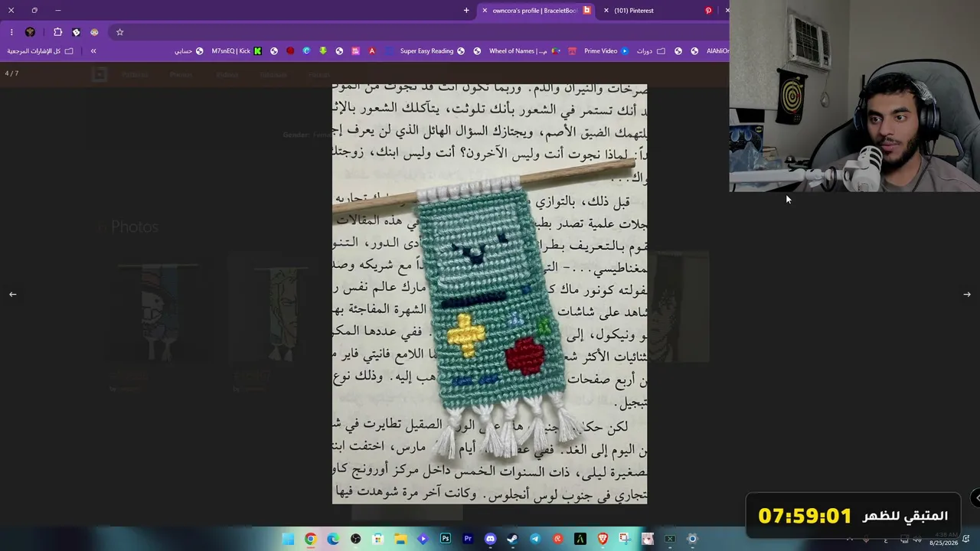980x551 pixels.
Task: Open the Xbox Game Bar taskbar icon
Action: 670,539
